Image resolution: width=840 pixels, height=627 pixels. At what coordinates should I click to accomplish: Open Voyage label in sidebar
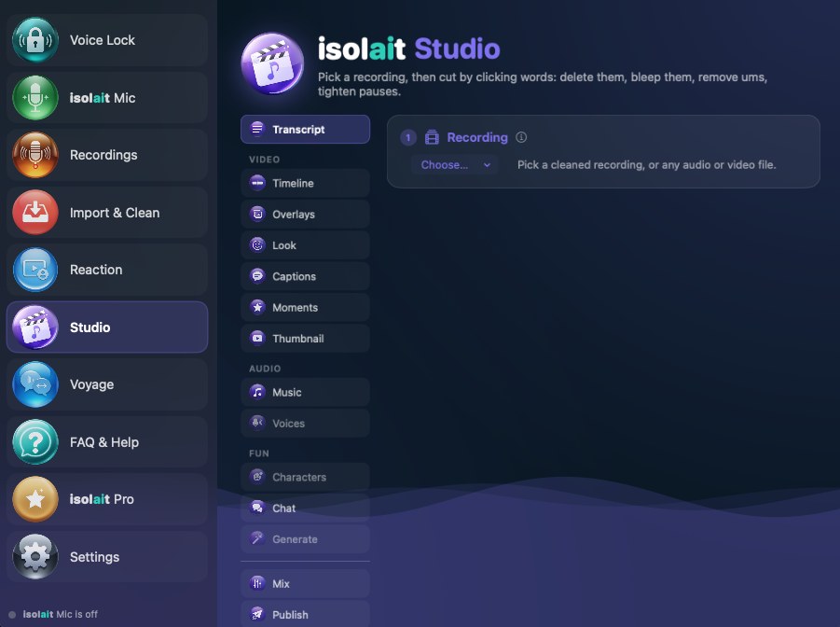pos(91,384)
